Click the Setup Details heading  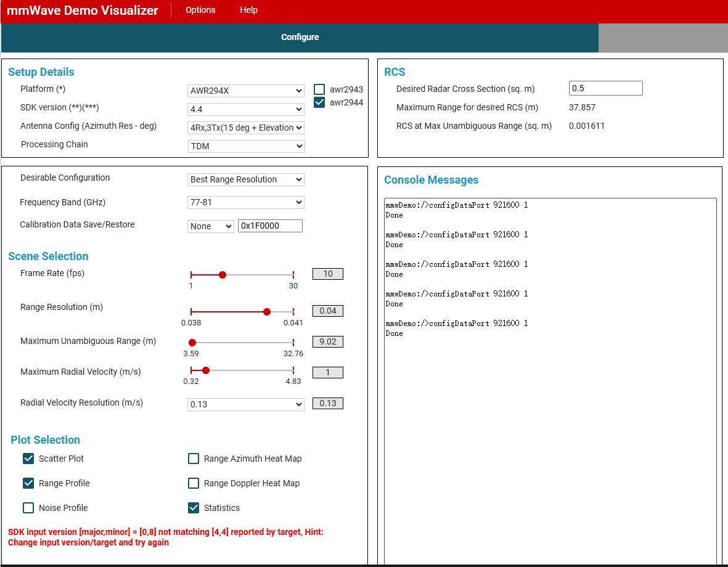41,72
